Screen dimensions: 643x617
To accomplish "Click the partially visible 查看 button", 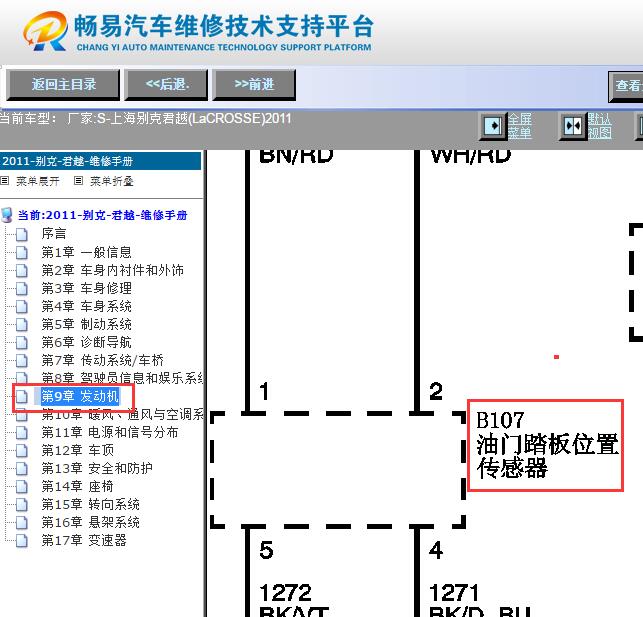I will [626, 86].
